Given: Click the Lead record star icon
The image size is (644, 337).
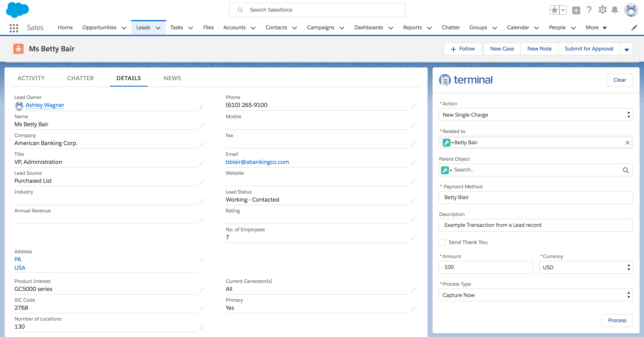Looking at the screenshot, I should click(18, 49).
